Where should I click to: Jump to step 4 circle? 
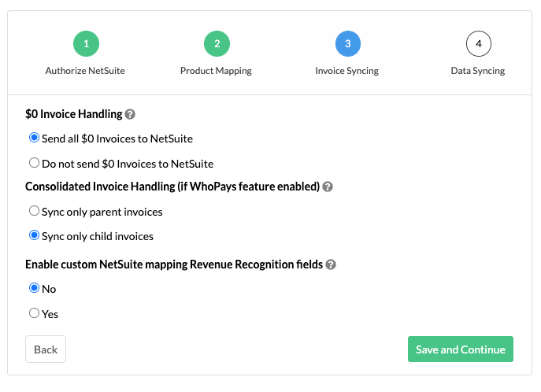(479, 44)
